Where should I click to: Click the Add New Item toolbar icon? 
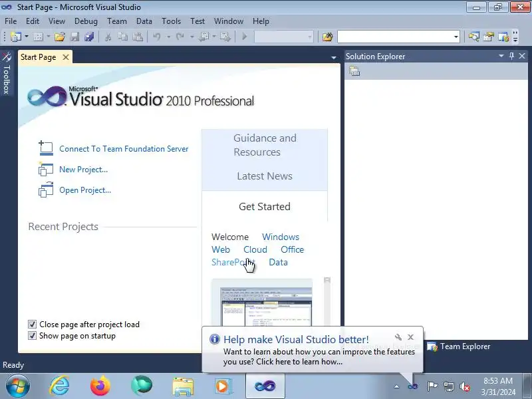(38, 37)
